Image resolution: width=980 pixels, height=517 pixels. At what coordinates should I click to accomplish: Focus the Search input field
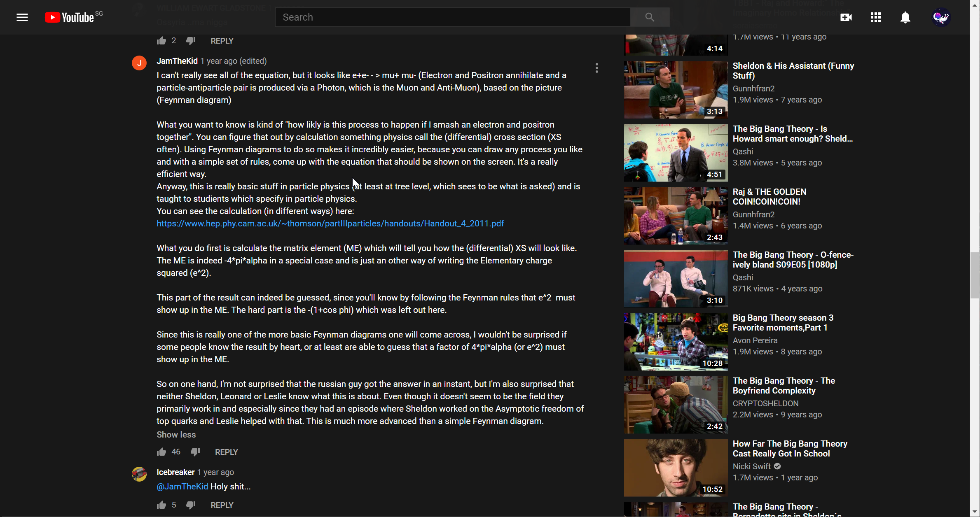452,17
